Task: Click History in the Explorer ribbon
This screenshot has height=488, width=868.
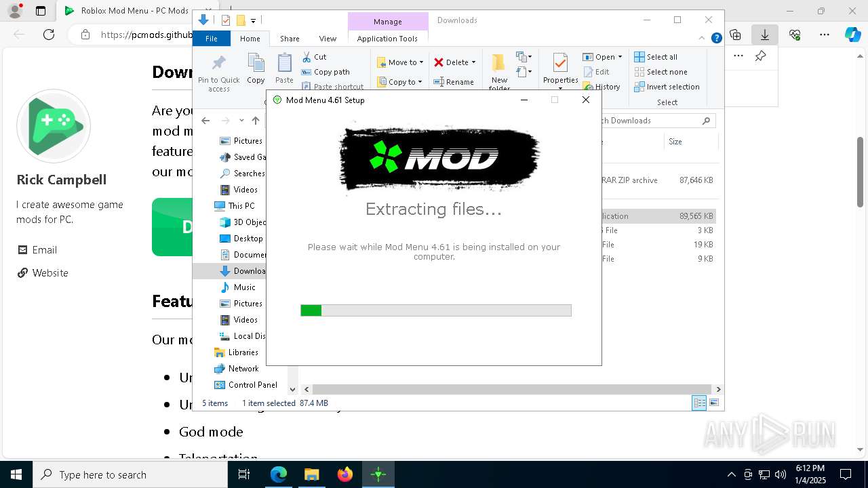Action: pos(601,87)
